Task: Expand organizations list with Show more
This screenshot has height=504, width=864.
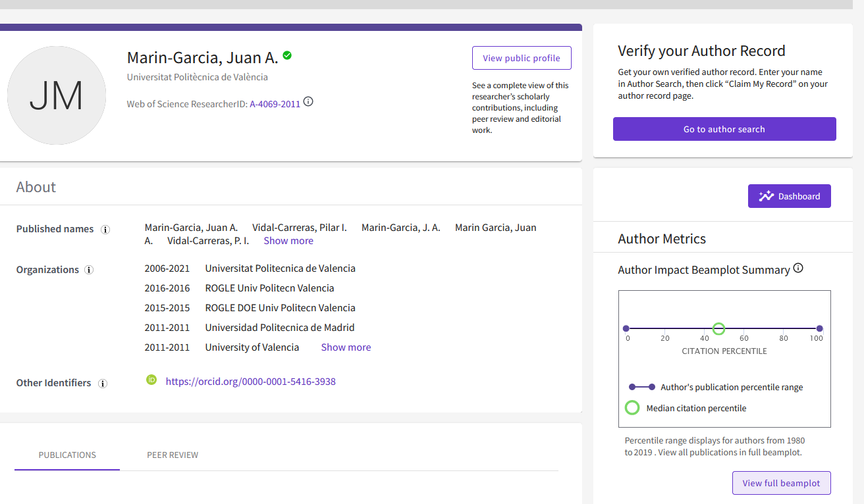Action: pos(346,347)
